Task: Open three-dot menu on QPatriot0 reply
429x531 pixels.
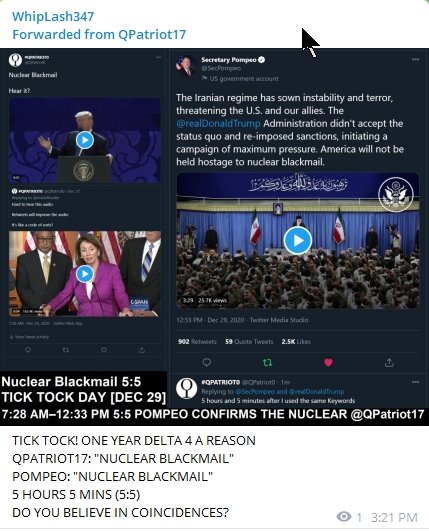Action: (415, 382)
